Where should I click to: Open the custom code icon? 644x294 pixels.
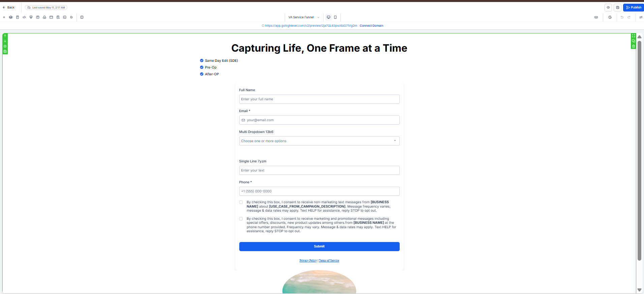point(24,17)
